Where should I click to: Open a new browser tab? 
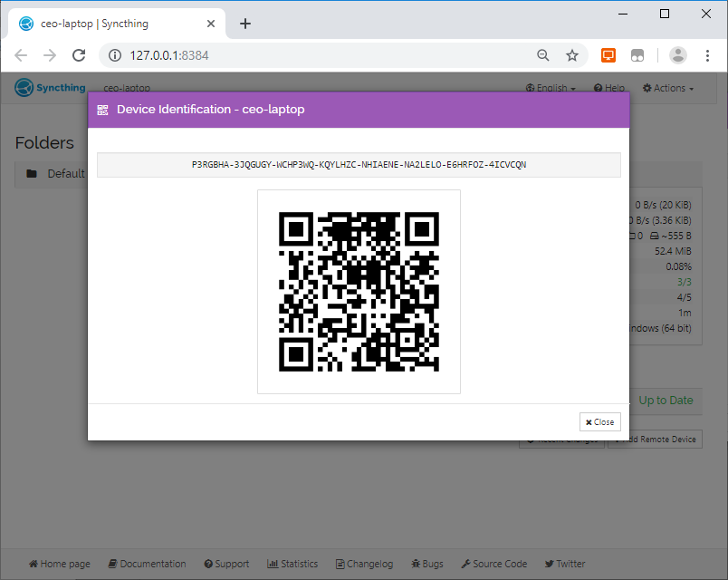[x=245, y=24]
